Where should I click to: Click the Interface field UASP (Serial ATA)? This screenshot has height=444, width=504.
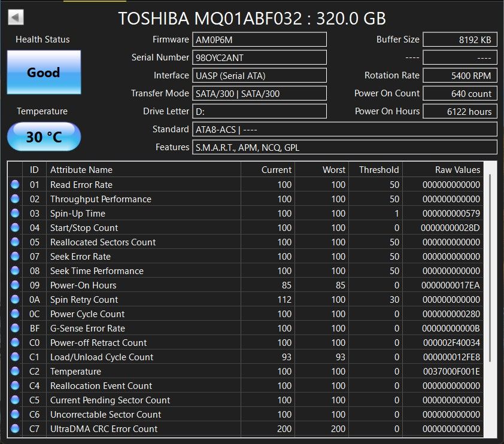[259, 75]
